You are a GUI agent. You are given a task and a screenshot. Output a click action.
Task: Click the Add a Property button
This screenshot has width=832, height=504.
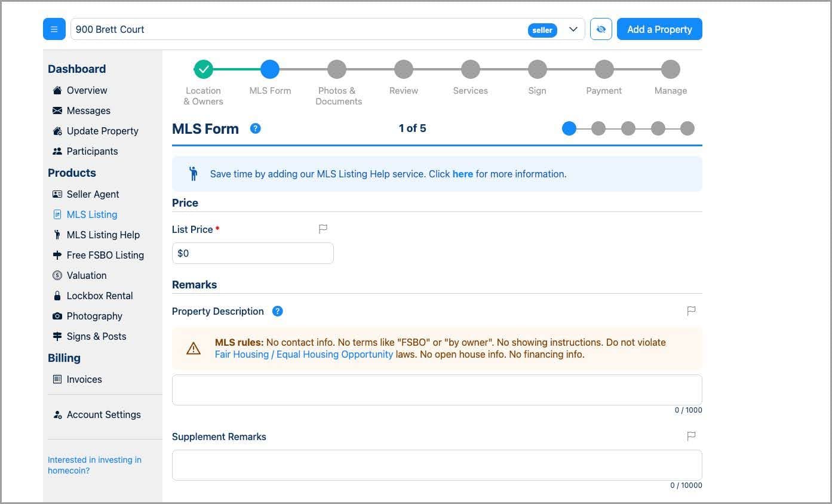point(659,29)
